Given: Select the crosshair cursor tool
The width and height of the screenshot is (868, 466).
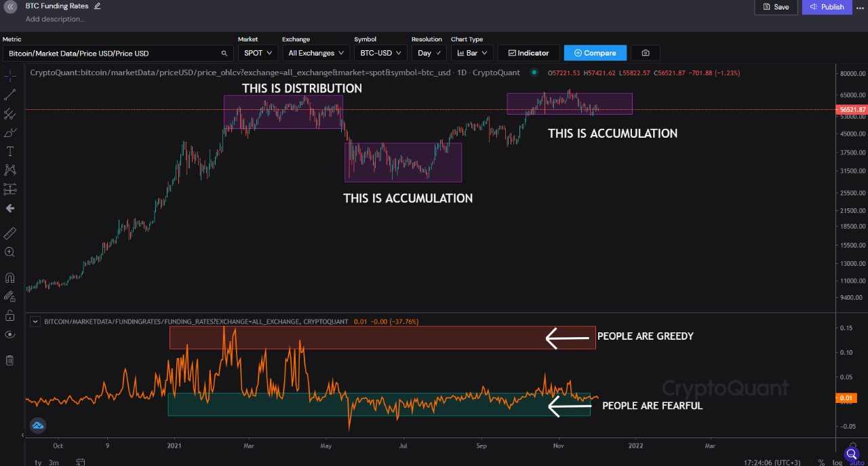Looking at the screenshot, I should [x=9, y=75].
